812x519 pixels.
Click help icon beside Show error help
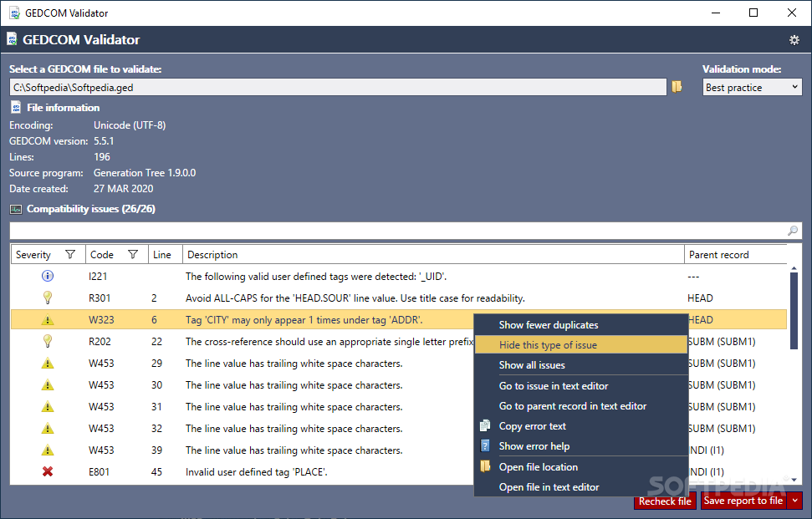point(485,446)
